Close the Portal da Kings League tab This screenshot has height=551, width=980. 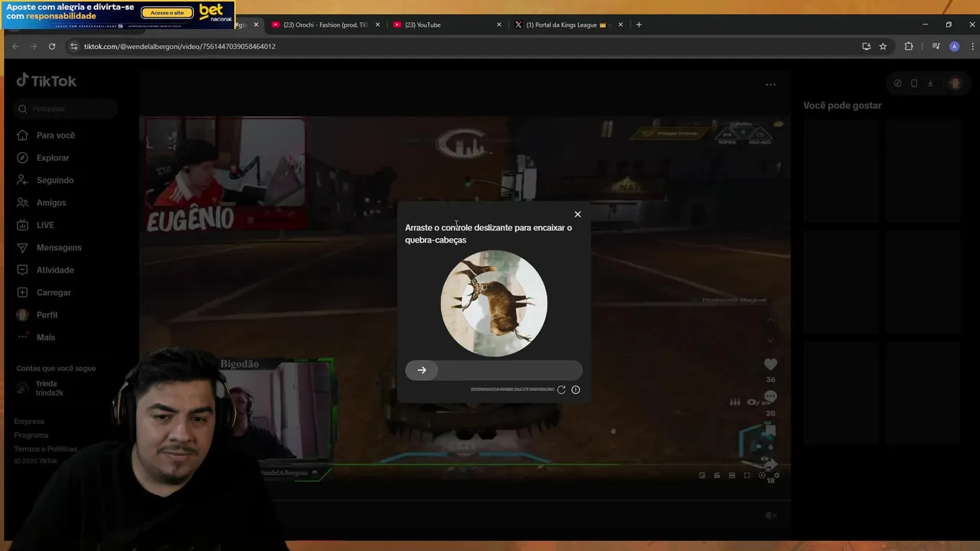[620, 24]
